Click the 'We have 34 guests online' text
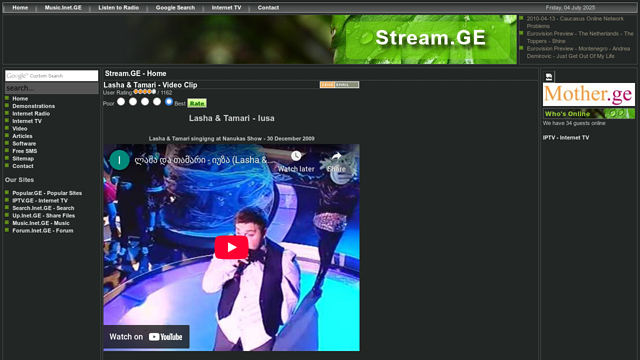This screenshot has height=360, width=640. pyautogui.click(x=574, y=123)
